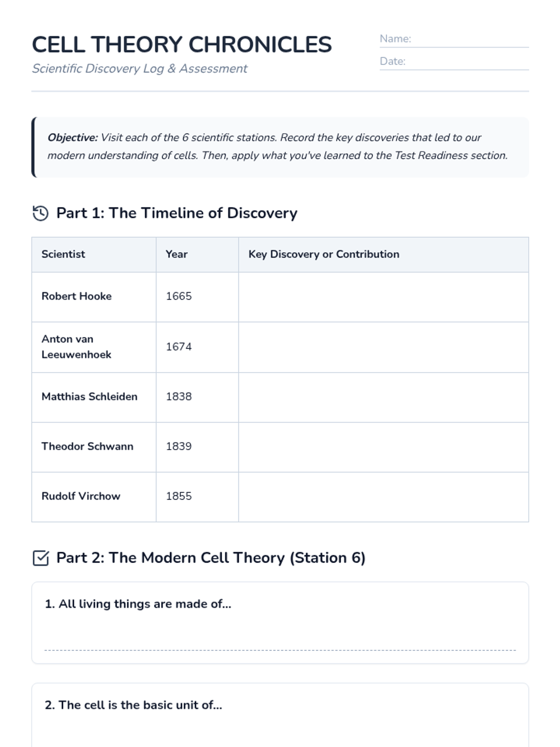Click the Part 1 Timeline of Discovery heading
560x747 pixels.
[177, 213]
